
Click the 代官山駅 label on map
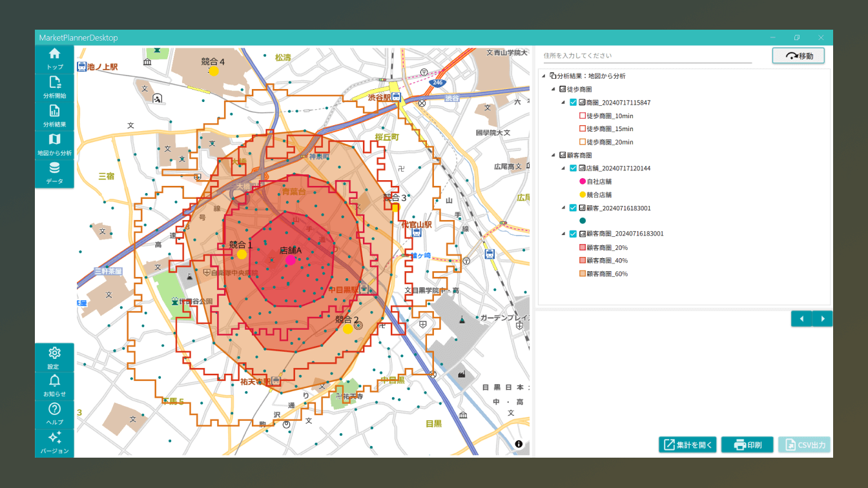point(417,225)
